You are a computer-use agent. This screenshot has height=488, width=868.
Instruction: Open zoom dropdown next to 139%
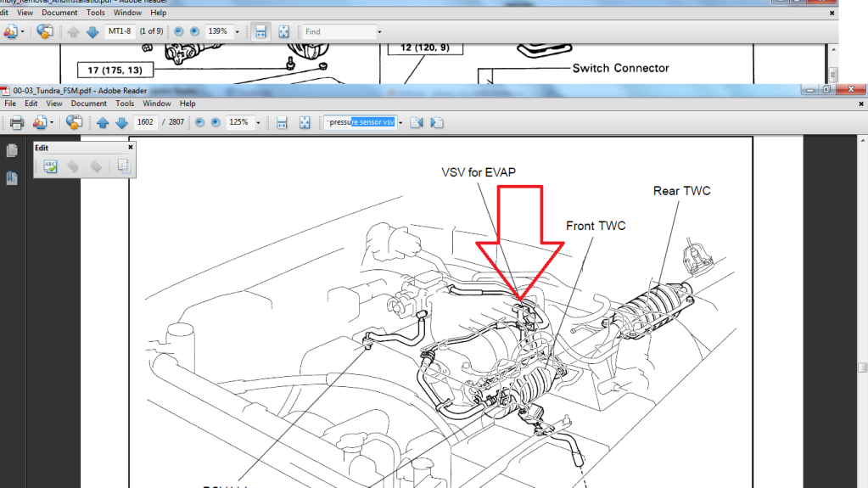[237, 32]
